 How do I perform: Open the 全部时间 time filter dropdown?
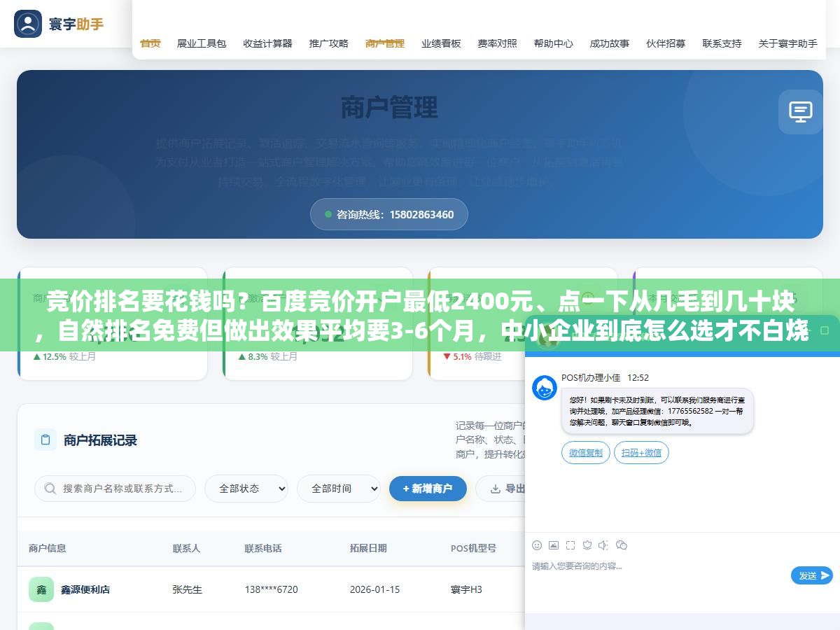coord(339,489)
